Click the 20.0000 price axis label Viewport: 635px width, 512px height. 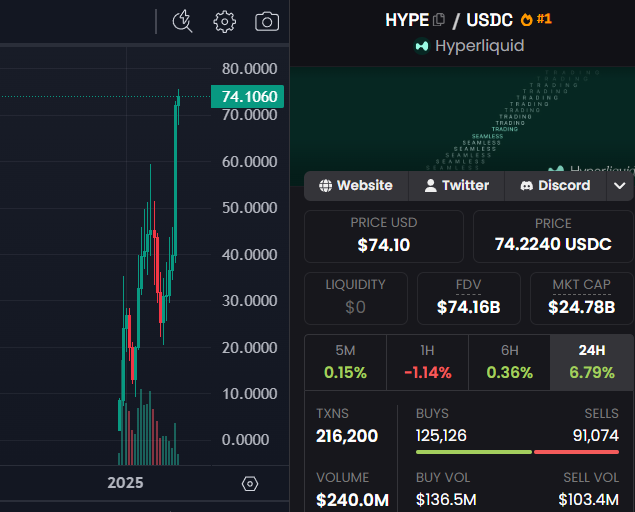pos(249,348)
